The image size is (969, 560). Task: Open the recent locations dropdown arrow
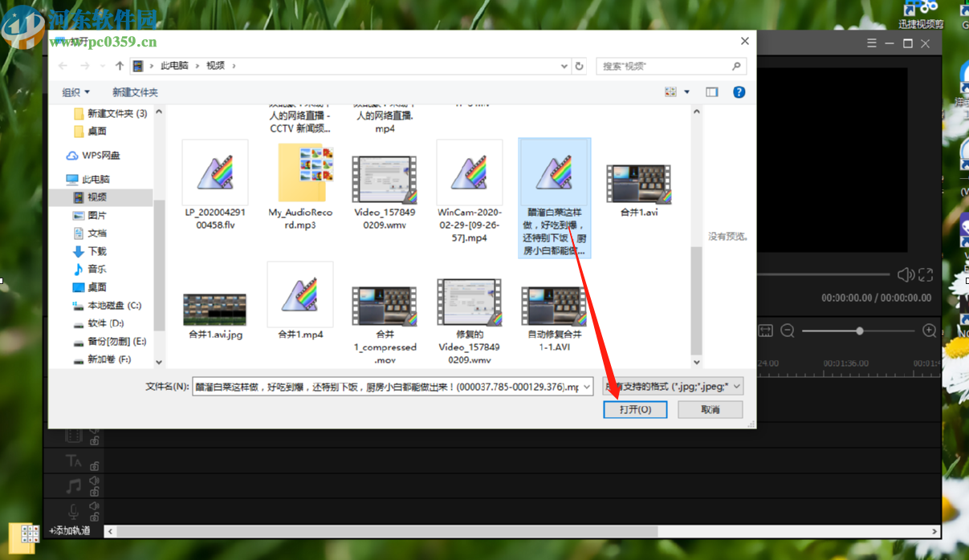pyautogui.click(x=103, y=66)
